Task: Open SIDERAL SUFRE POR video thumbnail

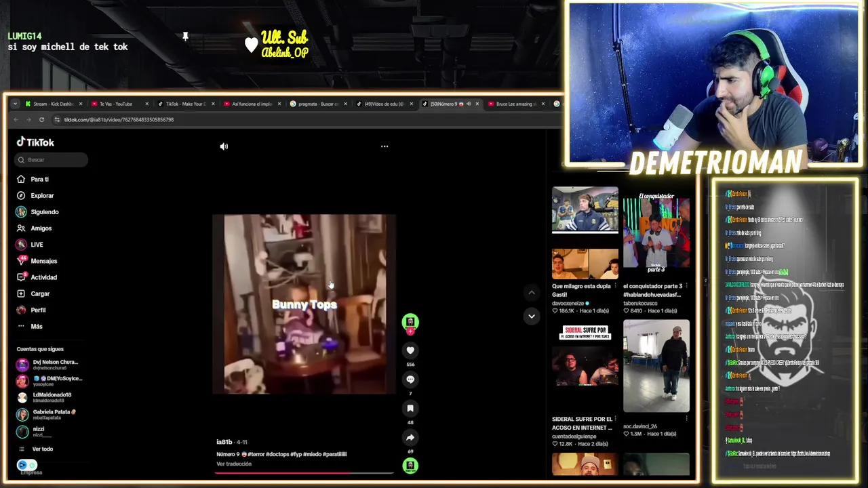Action: pos(585,367)
